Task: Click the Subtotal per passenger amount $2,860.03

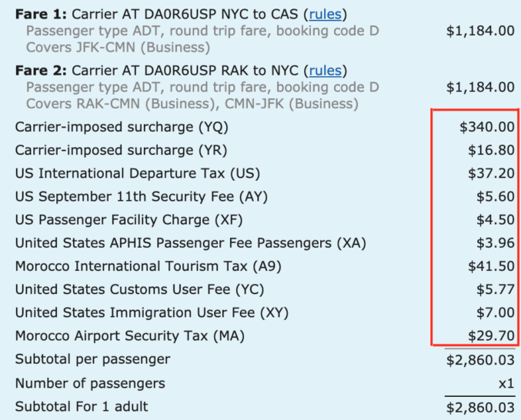Action: tap(480, 360)
